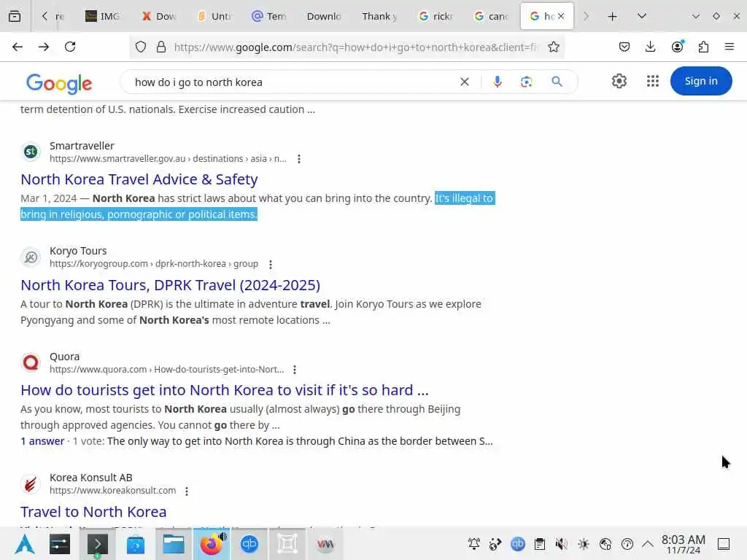Go back to the previous page
Screen dimensions: 747x560
pos(18,47)
